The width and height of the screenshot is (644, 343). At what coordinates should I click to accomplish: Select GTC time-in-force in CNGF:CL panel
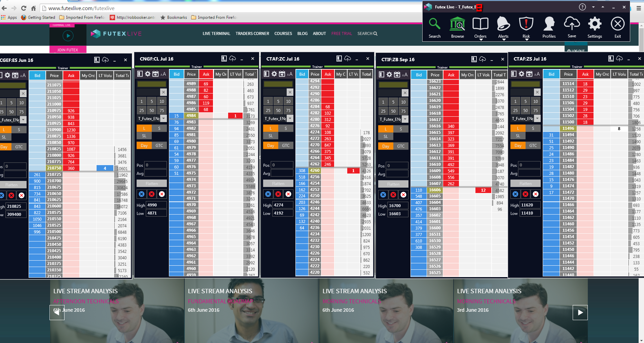tap(159, 146)
